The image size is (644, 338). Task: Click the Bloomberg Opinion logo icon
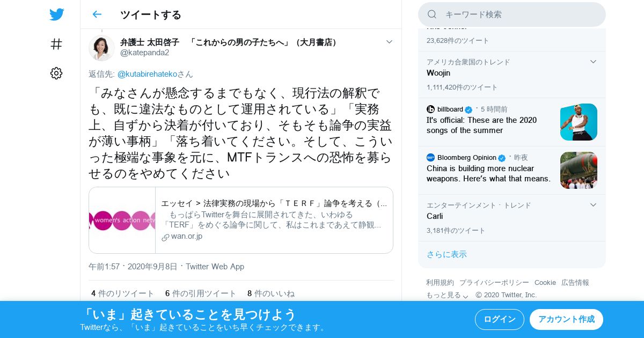pyautogui.click(x=430, y=158)
